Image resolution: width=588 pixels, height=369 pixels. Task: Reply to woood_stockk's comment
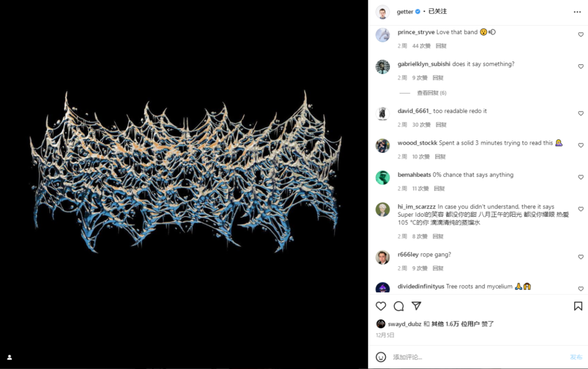tap(440, 156)
